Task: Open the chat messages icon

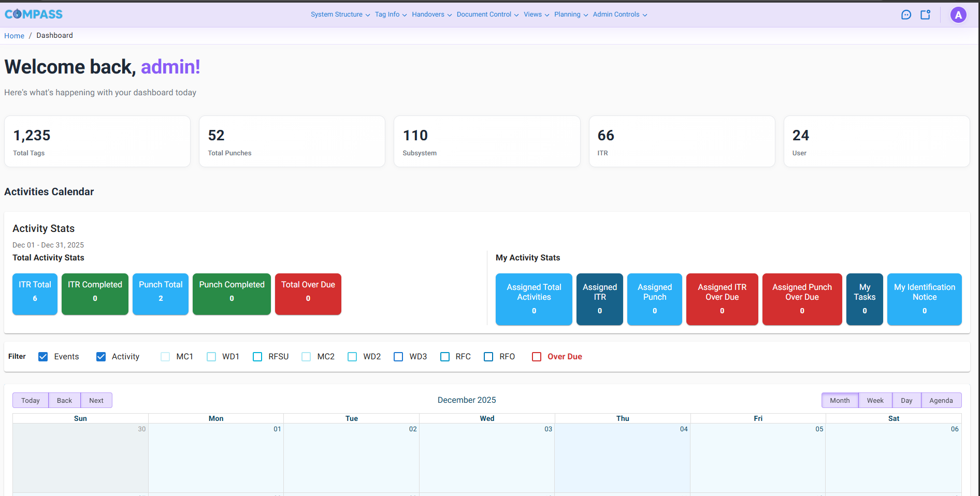Action: coord(906,14)
